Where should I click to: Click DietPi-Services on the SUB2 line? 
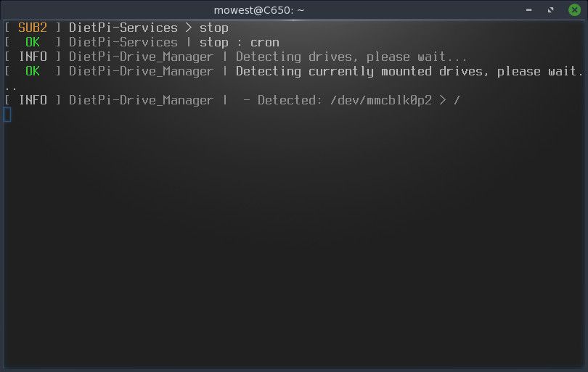click(x=123, y=28)
